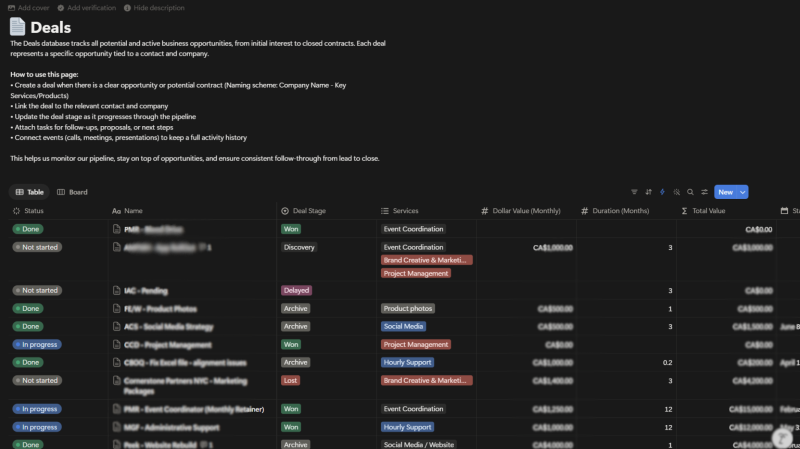Click Project Management tag in CCD row
800x449 pixels.
pyautogui.click(x=416, y=344)
